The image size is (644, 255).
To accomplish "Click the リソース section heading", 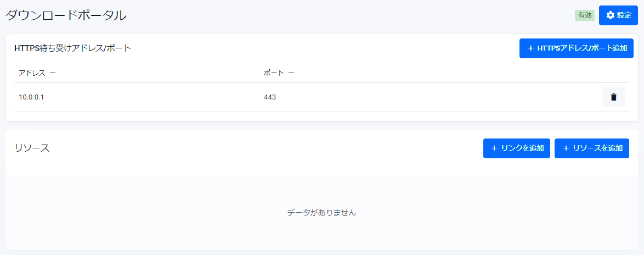I will tap(32, 148).
